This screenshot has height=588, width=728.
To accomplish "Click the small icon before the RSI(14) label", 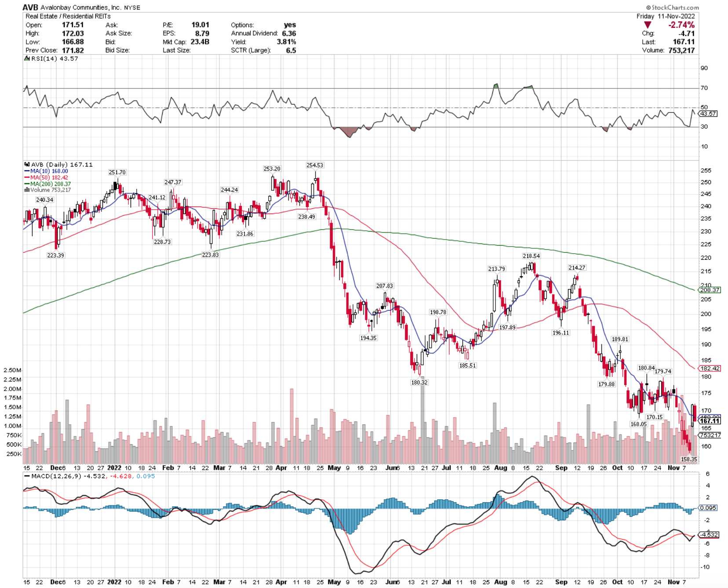I will coord(27,58).
